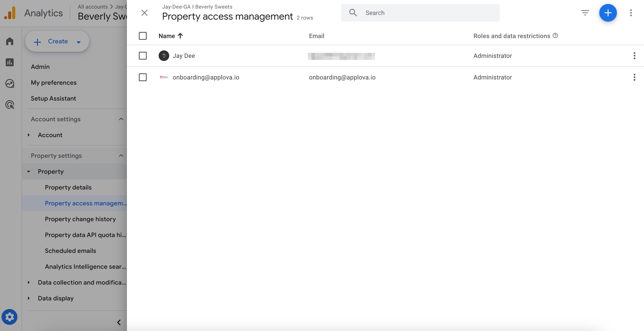
Task: Click the roles and restrictions help icon
Action: pyautogui.click(x=555, y=36)
